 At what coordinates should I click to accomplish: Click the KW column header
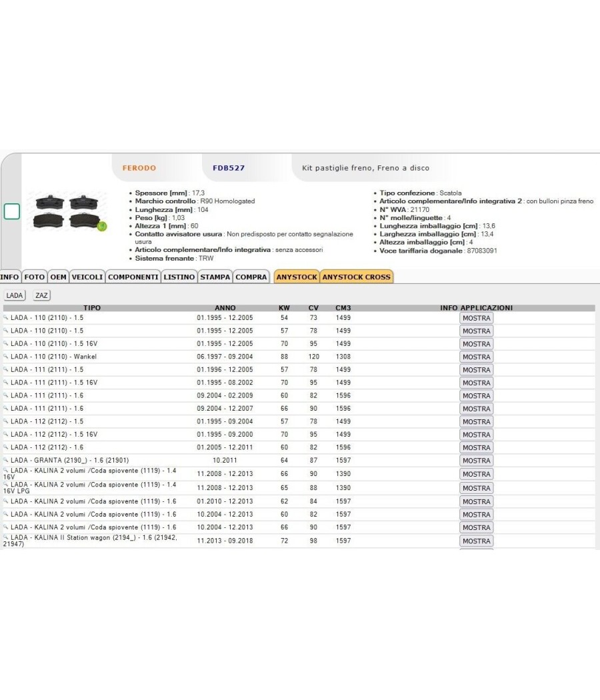click(x=284, y=307)
